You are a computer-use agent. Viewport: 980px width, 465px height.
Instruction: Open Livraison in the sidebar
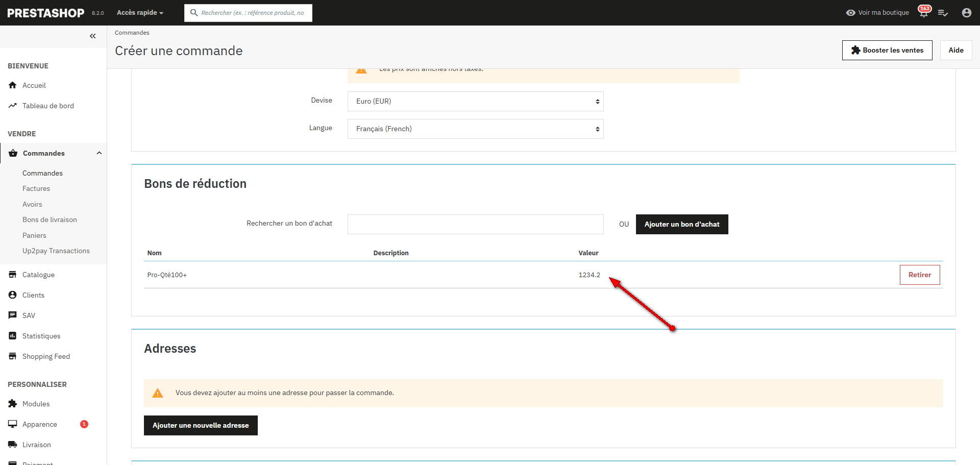pyautogui.click(x=37, y=445)
